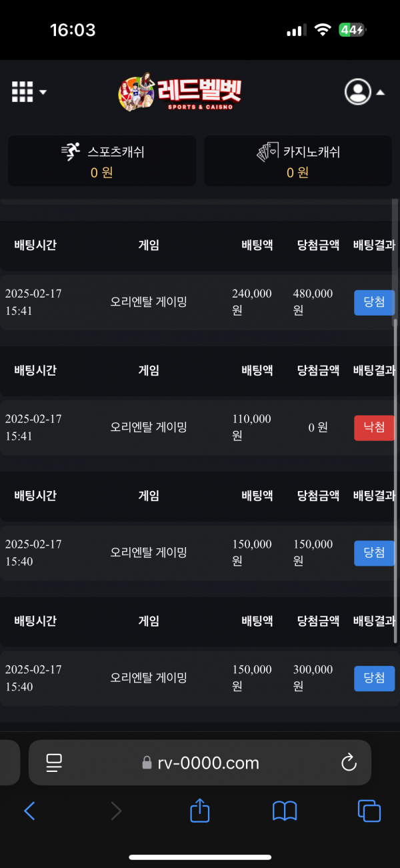
Task: Expand the profile menu arrow
Action: point(380,93)
